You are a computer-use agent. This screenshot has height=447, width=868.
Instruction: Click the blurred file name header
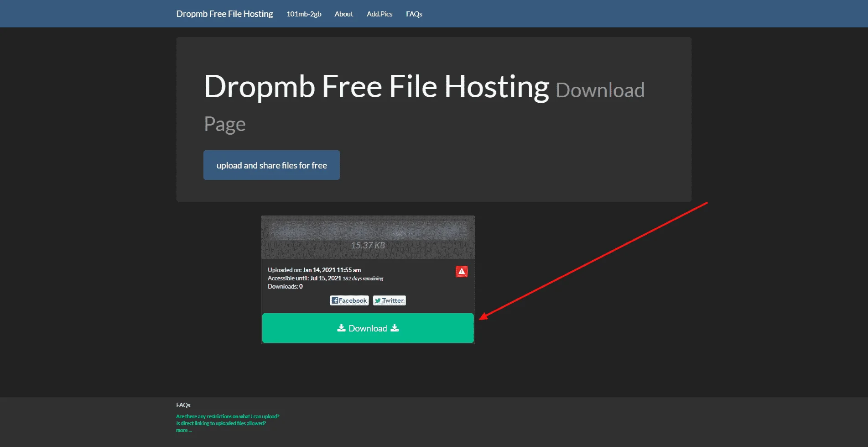point(369,230)
